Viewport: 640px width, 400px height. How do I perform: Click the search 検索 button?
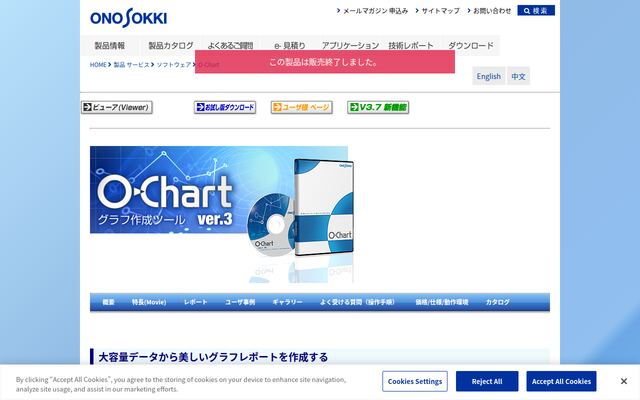[536, 11]
